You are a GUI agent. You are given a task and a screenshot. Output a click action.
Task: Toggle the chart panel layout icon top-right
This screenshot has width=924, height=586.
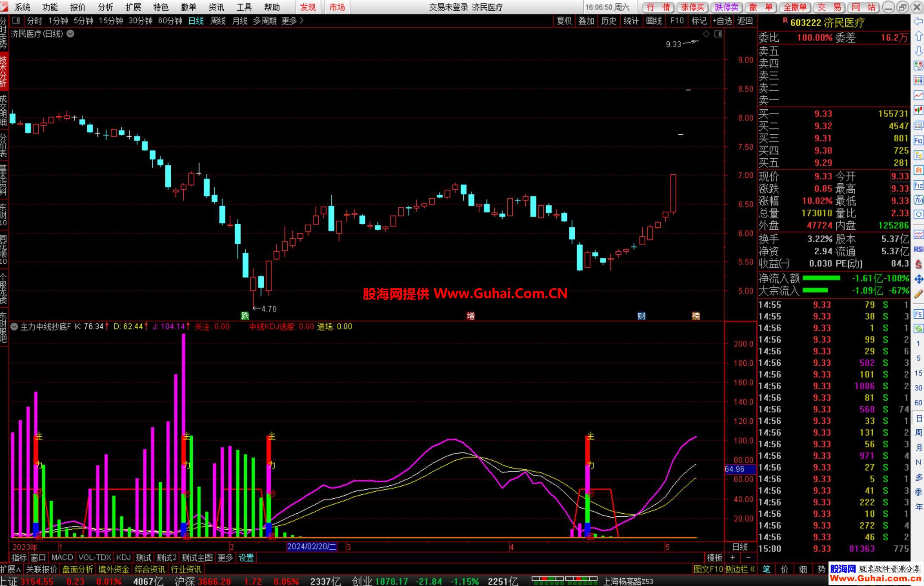718,34
